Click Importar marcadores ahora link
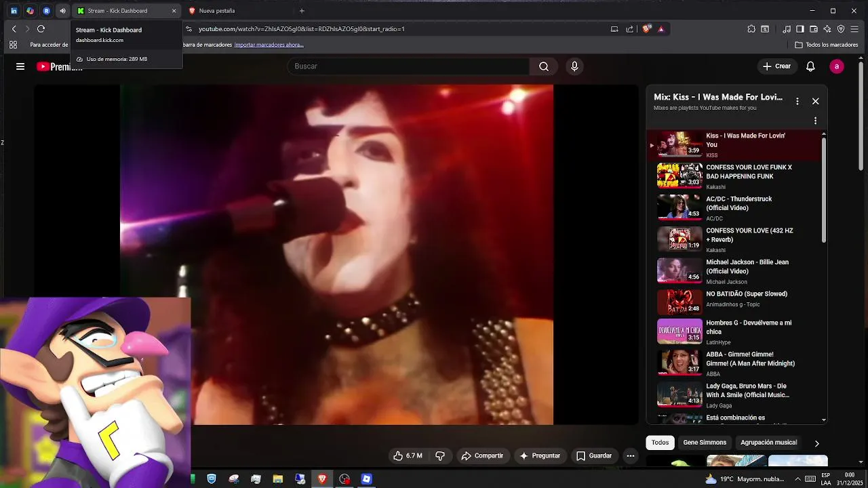This screenshot has height=488, width=868. click(x=269, y=45)
